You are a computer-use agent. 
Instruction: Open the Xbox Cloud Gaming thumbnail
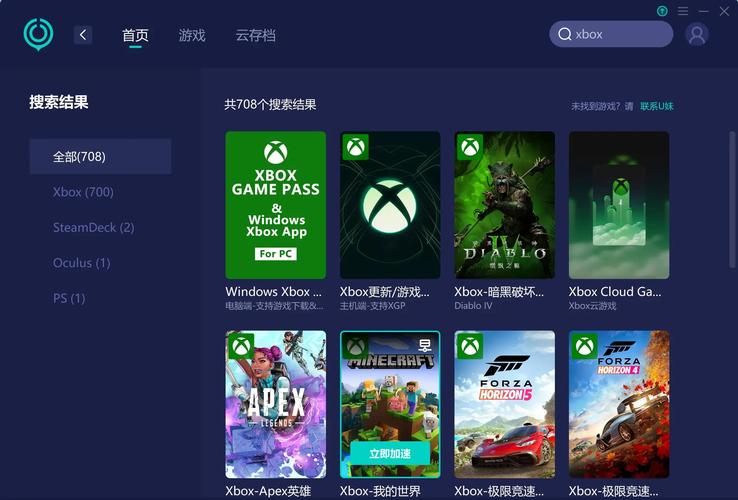[619, 205]
